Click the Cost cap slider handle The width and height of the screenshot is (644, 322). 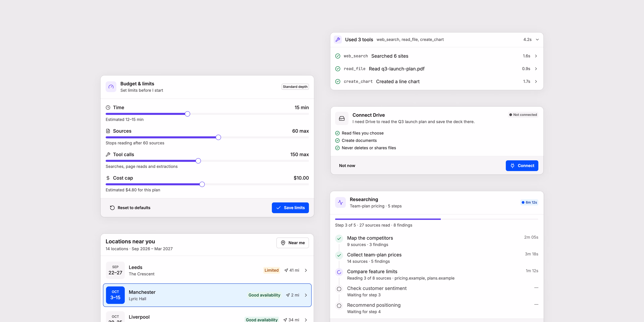pos(202,184)
